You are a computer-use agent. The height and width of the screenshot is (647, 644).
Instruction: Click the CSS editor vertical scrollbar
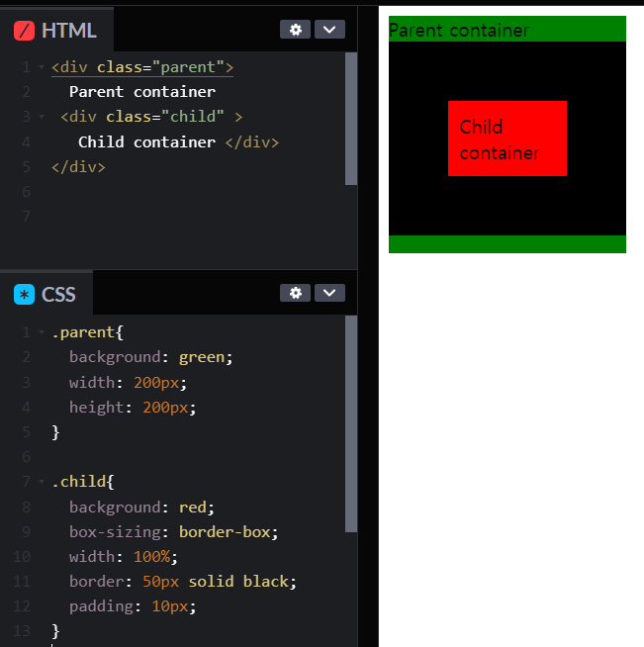351,423
